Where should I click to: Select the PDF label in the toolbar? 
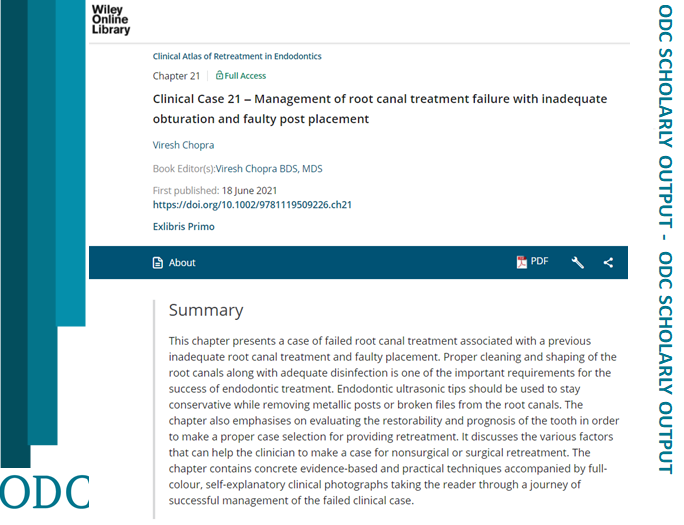(x=539, y=261)
